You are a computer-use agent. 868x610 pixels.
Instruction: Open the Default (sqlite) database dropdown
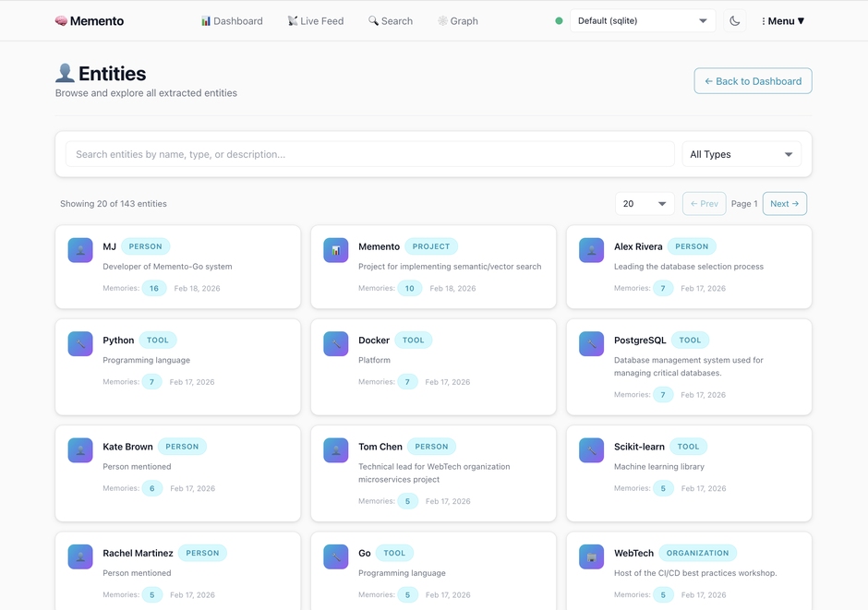pyautogui.click(x=642, y=21)
